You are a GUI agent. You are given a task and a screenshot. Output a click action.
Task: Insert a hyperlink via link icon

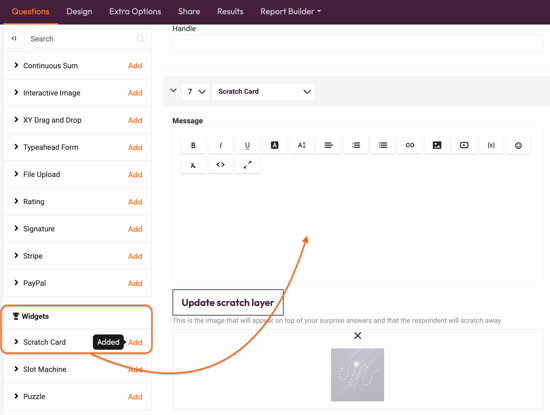click(410, 145)
